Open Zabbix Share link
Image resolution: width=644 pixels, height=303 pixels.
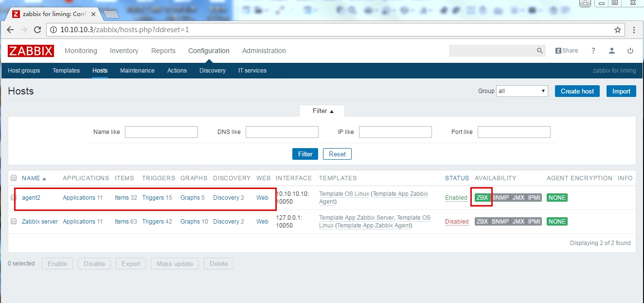(x=567, y=51)
